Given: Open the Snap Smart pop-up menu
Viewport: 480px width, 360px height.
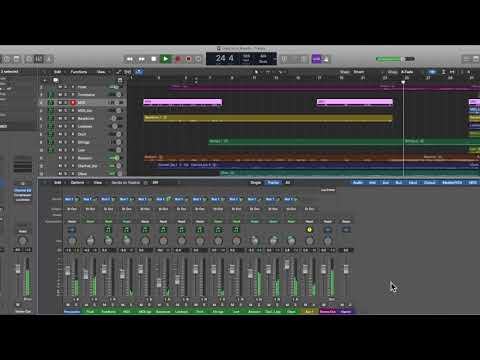Looking at the screenshot, I should click(x=359, y=72).
